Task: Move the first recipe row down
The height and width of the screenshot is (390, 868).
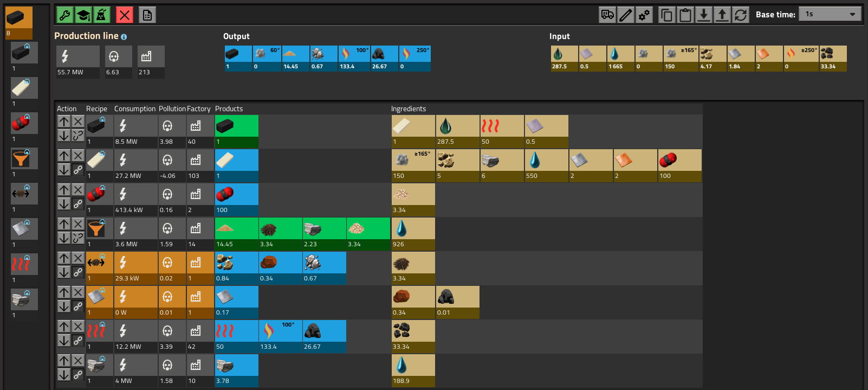Action: coord(64,136)
